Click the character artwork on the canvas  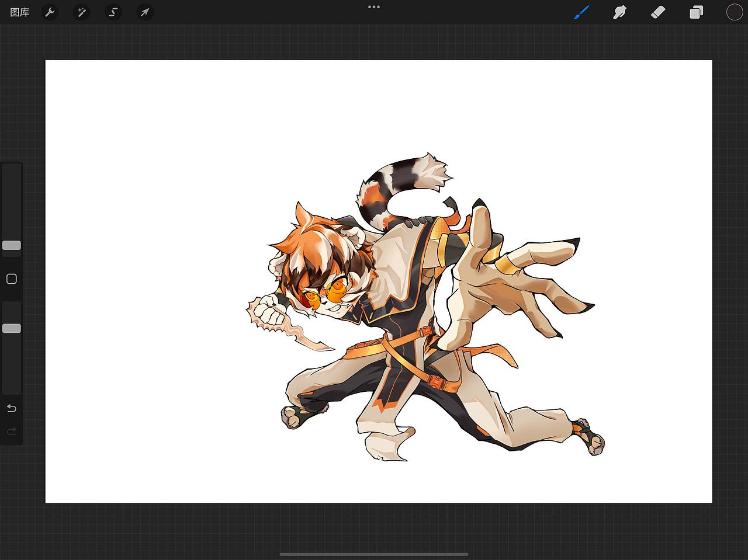pyautogui.click(x=424, y=307)
